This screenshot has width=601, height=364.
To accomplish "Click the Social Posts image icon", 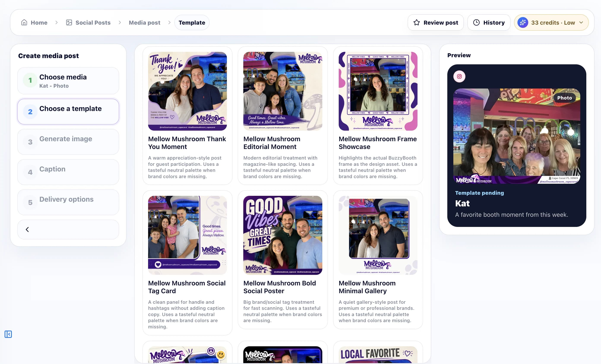I will point(69,22).
